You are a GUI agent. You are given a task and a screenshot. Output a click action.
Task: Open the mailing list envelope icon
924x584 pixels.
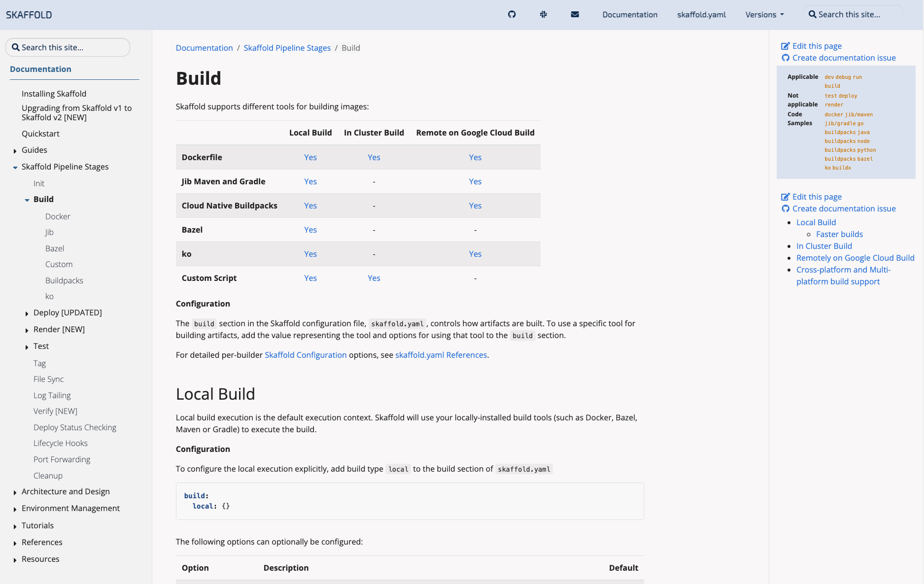tap(575, 14)
